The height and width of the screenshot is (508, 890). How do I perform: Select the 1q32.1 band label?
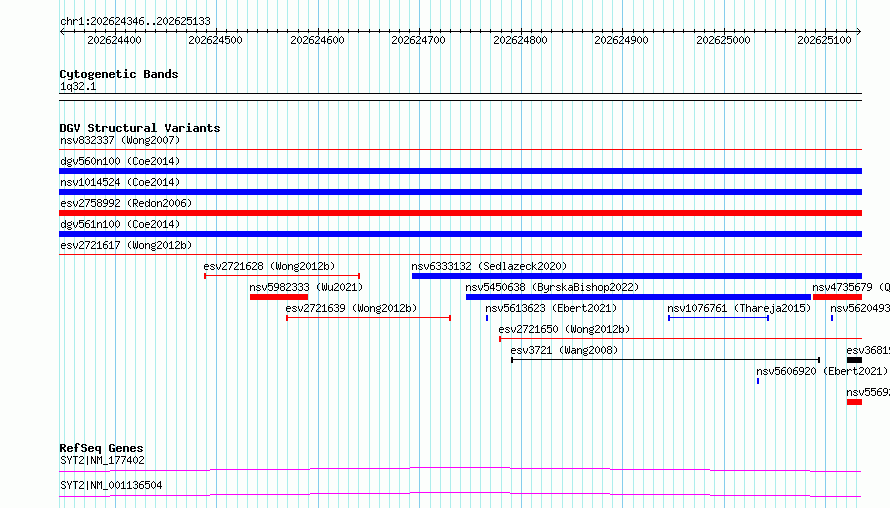point(78,86)
